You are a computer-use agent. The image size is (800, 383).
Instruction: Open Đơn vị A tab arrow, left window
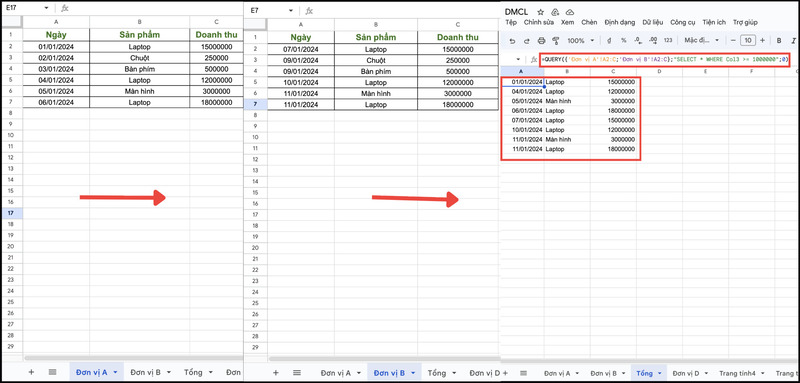pos(115,373)
